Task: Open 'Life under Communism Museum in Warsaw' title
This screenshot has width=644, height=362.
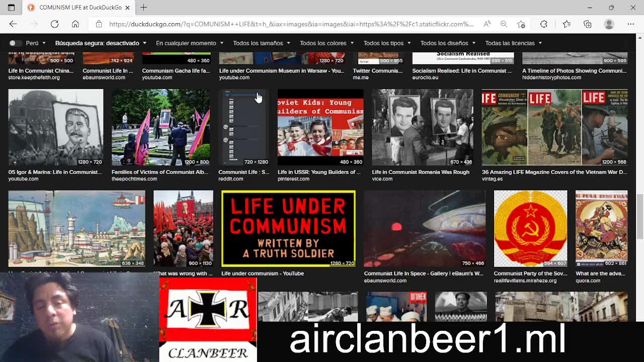Action: (282, 71)
